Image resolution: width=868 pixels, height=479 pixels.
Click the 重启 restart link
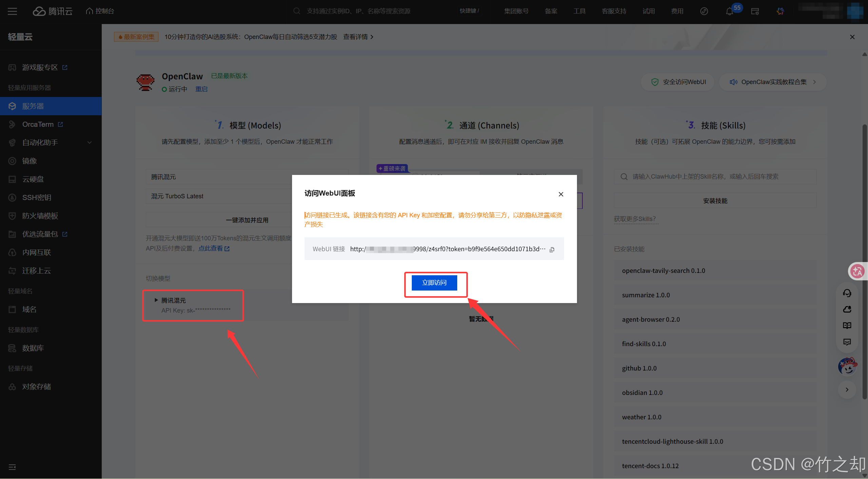[x=201, y=89]
